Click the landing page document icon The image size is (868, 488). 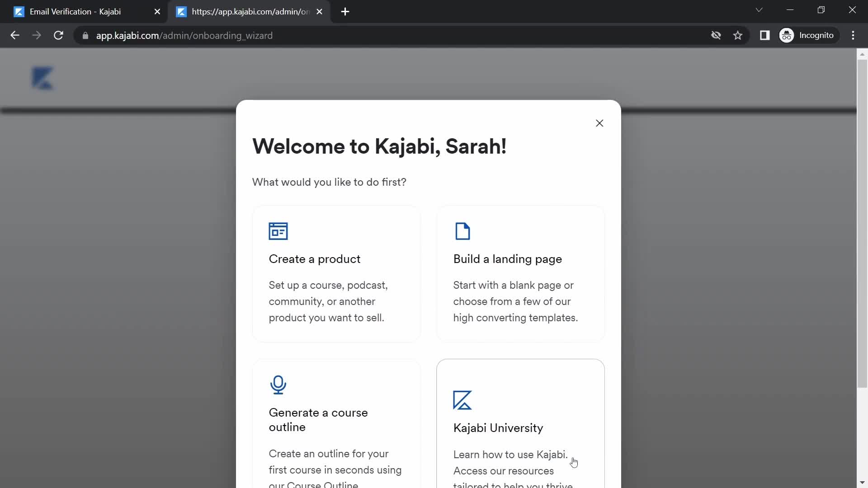click(x=462, y=231)
